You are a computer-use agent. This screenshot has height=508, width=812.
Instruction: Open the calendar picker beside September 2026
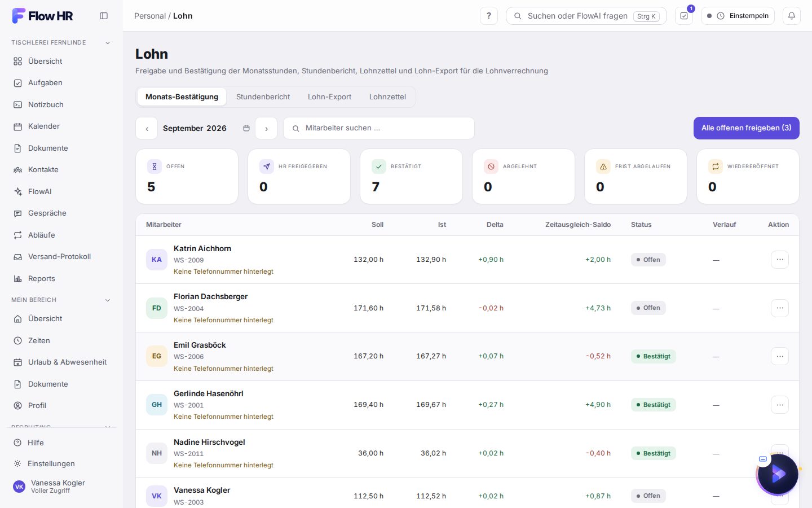(246, 128)
